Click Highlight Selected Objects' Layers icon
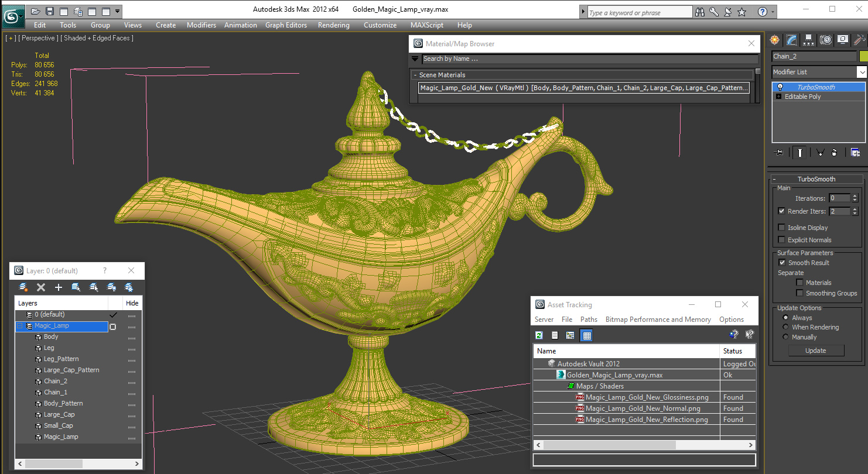The image size is (868, 474). [94, 287]
